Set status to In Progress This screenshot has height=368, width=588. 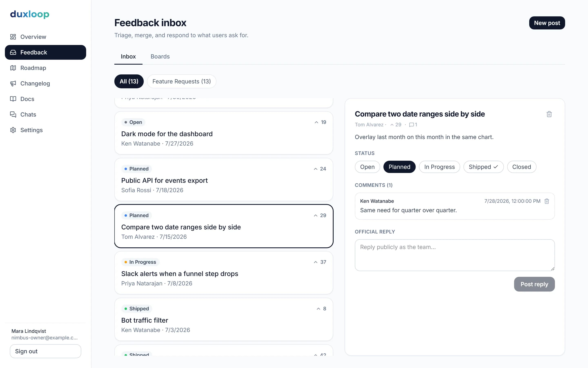[x=439, y=167]
